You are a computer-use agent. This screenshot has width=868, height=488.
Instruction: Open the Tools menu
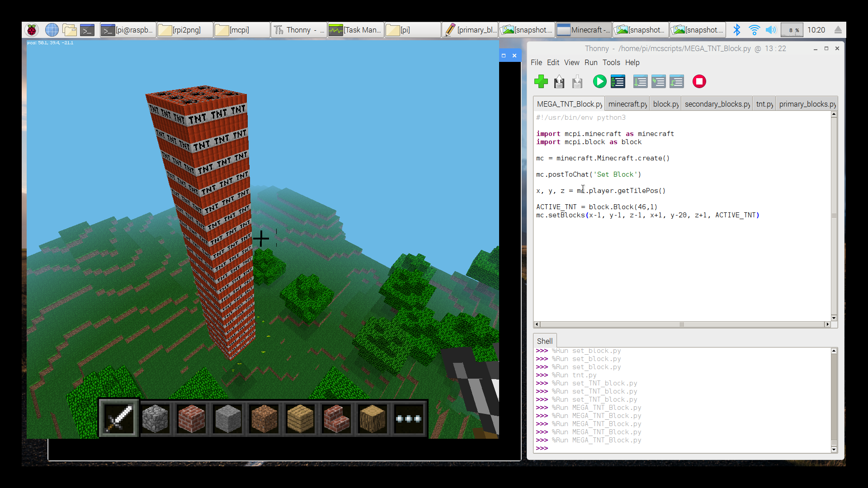[x=611, y=62]
